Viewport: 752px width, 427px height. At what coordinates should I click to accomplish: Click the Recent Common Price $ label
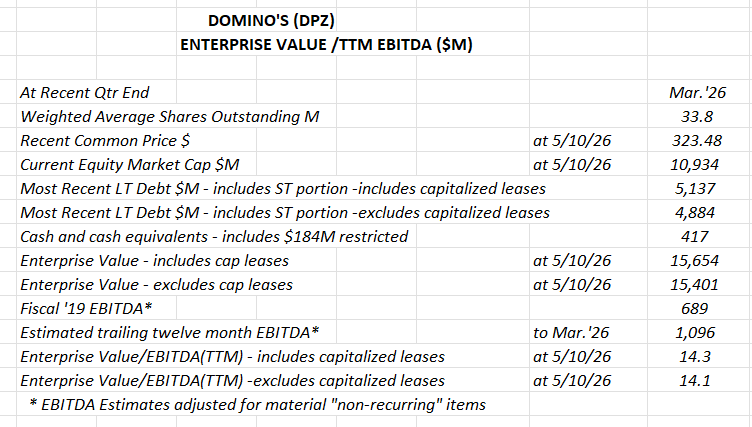click(x=105, y=141)
